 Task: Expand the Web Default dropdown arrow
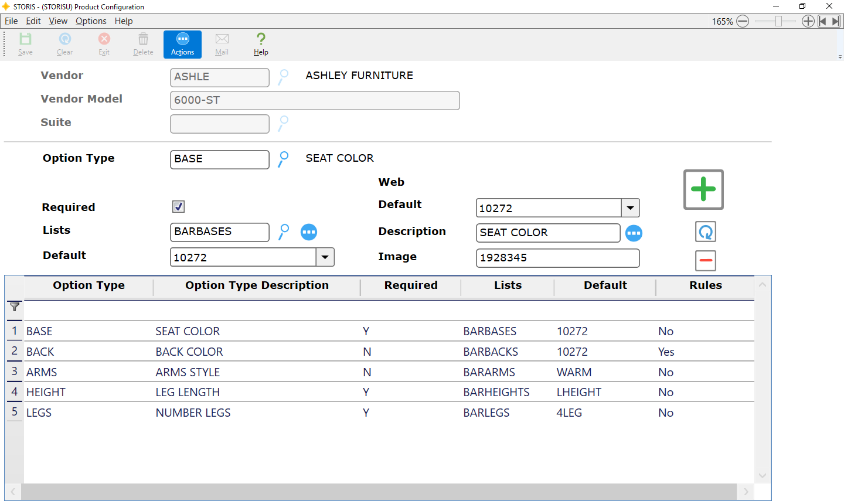point(630,208)
